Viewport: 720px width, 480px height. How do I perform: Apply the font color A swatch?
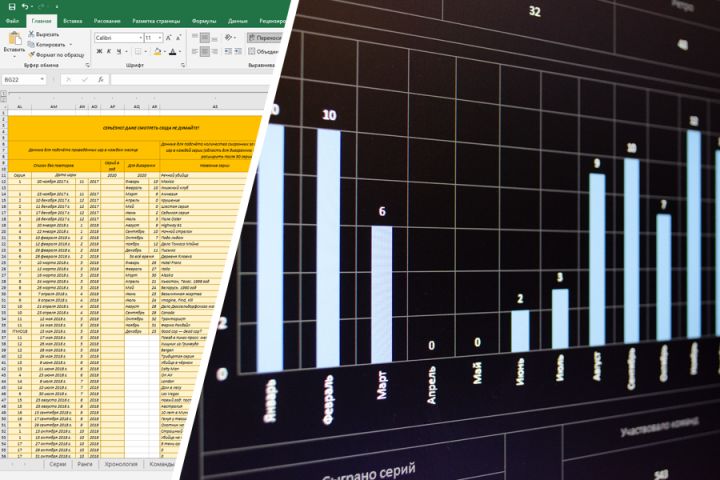tap(173, 51)
